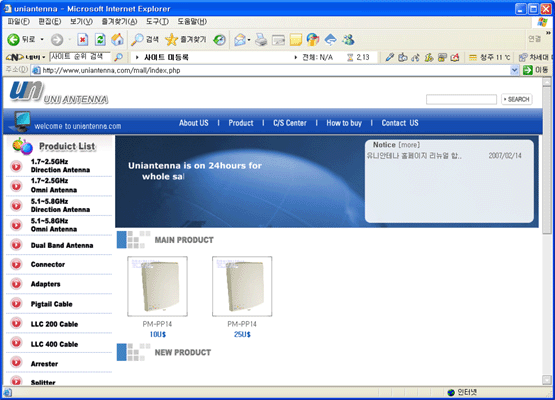Open the C/S Center nav link
The image size is (555, 400).
pos(290,123)
